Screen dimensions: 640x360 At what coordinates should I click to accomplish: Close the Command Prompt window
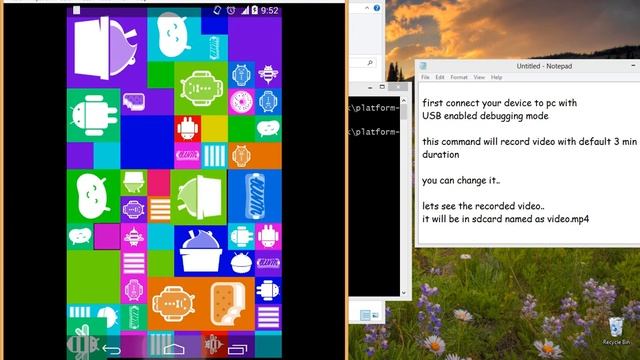coord(398,87)
